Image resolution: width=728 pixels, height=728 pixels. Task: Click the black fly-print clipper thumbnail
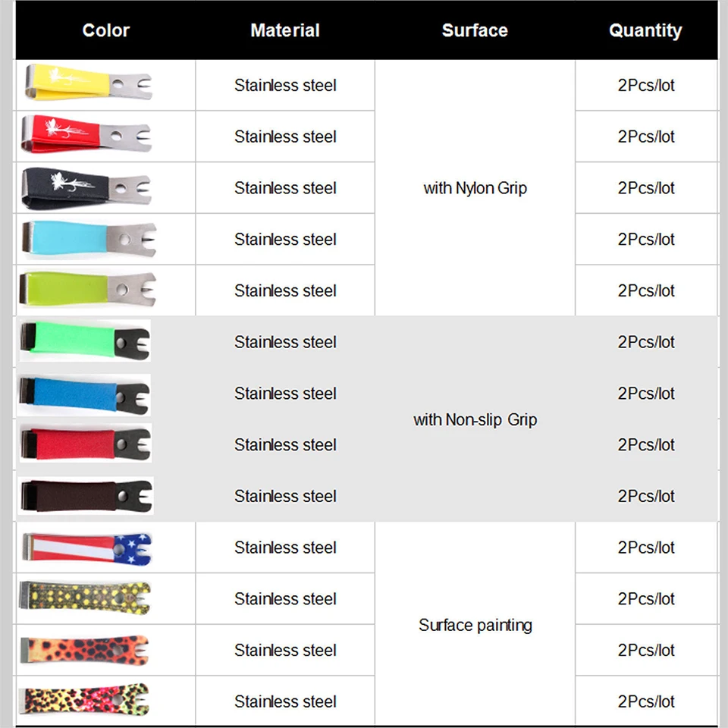point(86,187)
